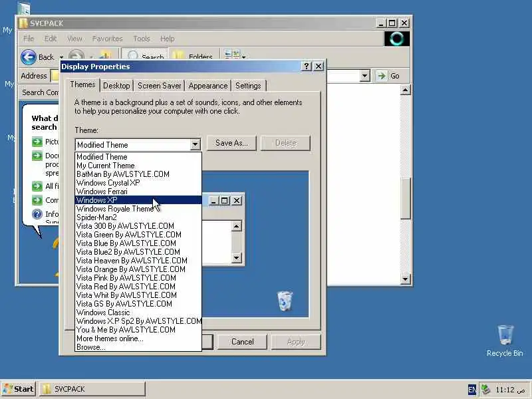Pick Vista Orange By AWLSTYLE.COM
The image size is (532, 399).
tap(138, 269)
